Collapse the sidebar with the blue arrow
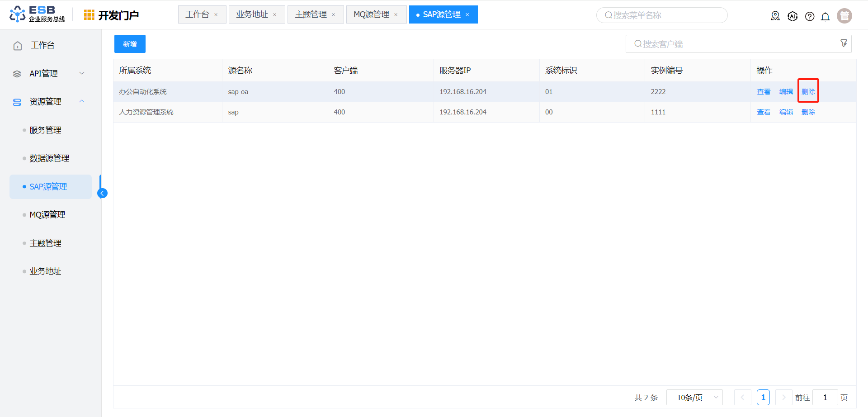Viewport: 868px width, 417px height. click(x=103, y=194)
